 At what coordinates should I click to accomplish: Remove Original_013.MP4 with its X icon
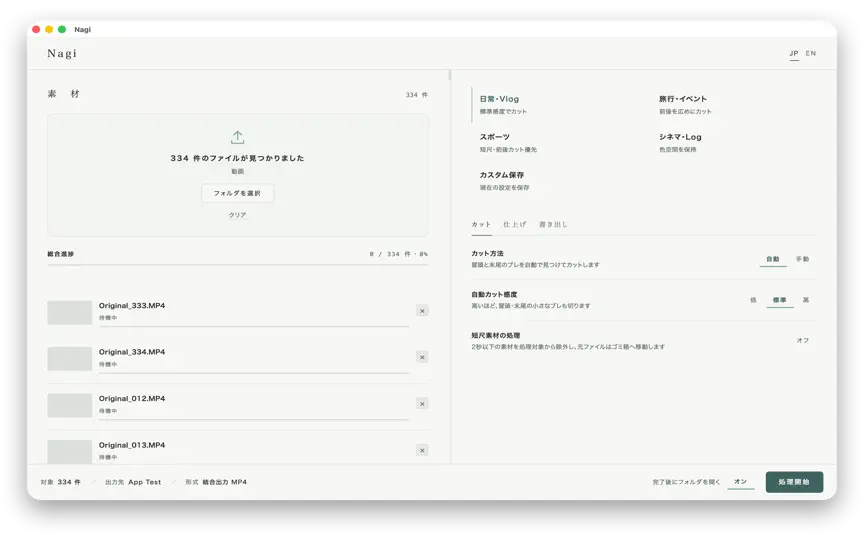pyautogui.click(x=422, y=450)
